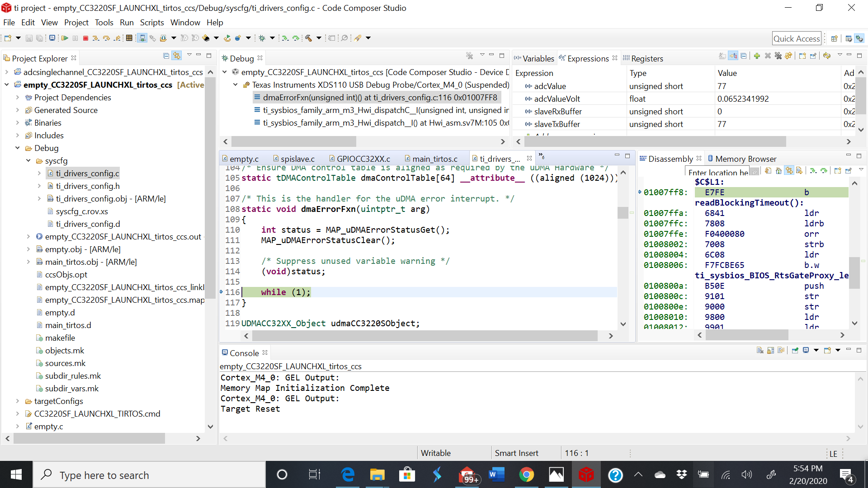The width and height of the screenshot is (868, 488).
Task: Switch to the Memory Browser tab
Action: point(742,159)
